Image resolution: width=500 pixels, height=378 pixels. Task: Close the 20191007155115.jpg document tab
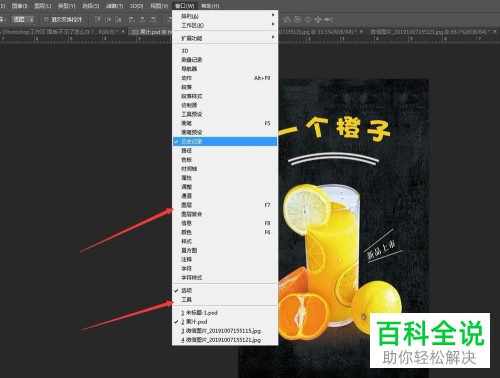(x=361, y=31)
